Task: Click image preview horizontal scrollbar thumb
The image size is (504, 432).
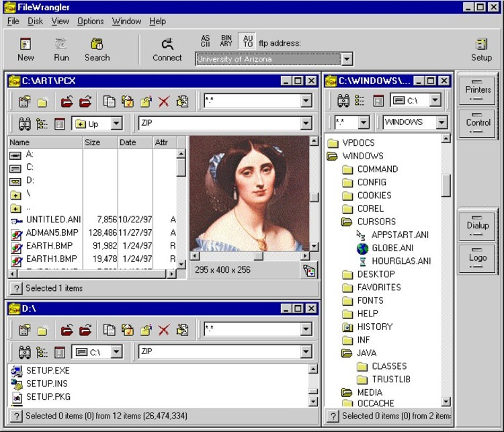Action: point(259,256)
